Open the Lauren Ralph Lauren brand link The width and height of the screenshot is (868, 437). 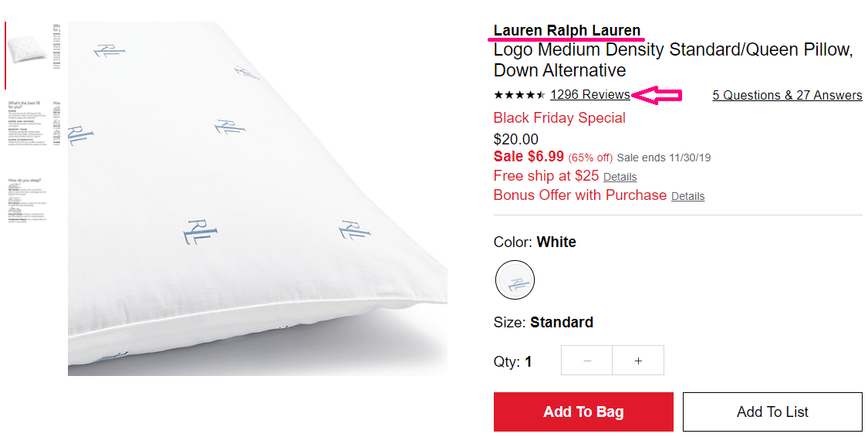tap(567, 30)
